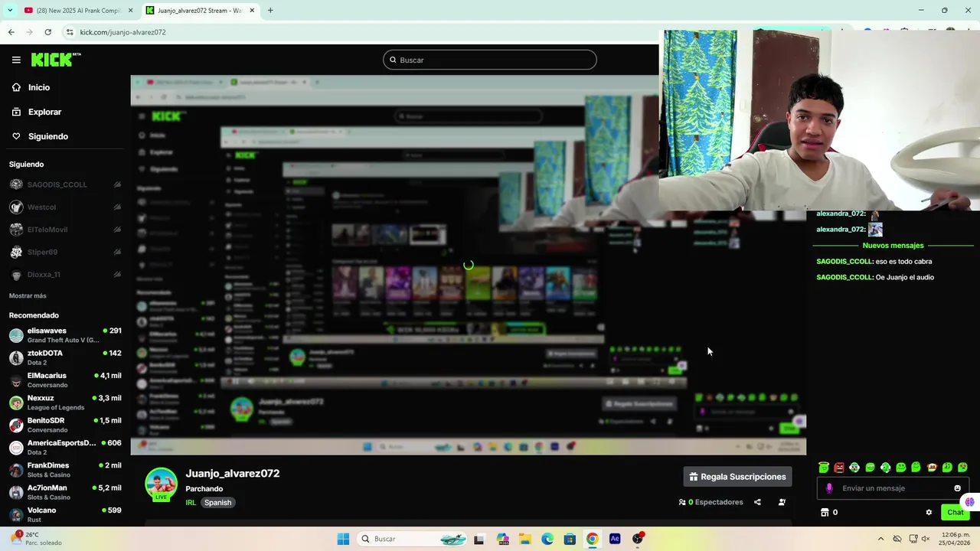Open BenitoSDR recommended channel
Viewport: 980px width, 551px height.
[65, 425]
